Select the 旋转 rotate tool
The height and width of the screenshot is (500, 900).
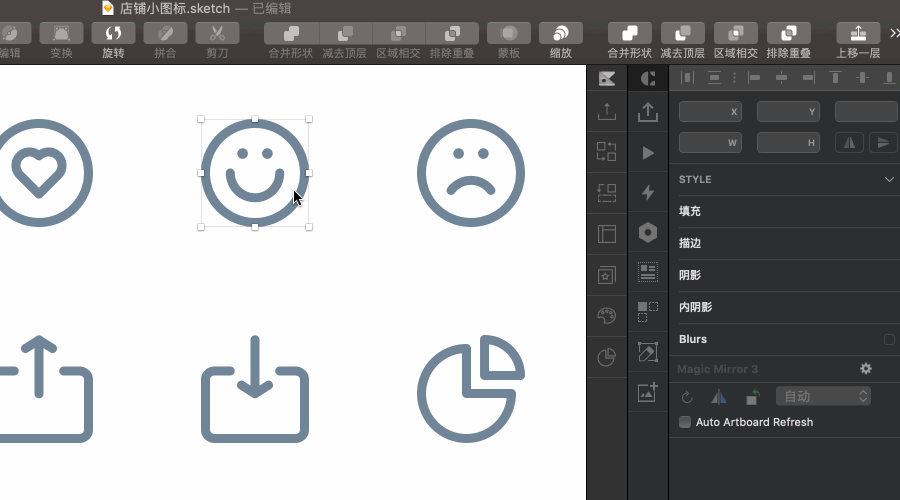[113, 33]
